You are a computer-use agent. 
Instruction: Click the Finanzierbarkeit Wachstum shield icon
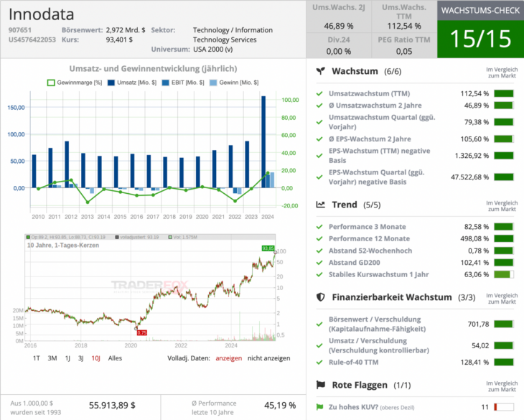point(322,297)
